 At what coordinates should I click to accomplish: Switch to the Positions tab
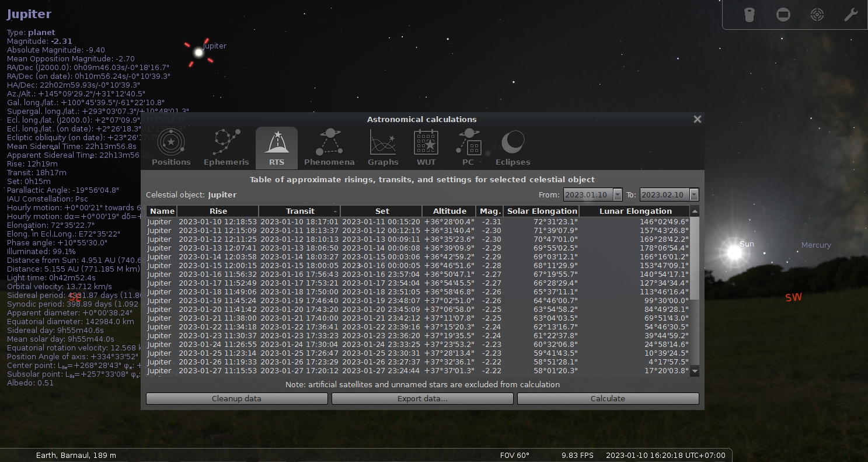pos(171,148)
